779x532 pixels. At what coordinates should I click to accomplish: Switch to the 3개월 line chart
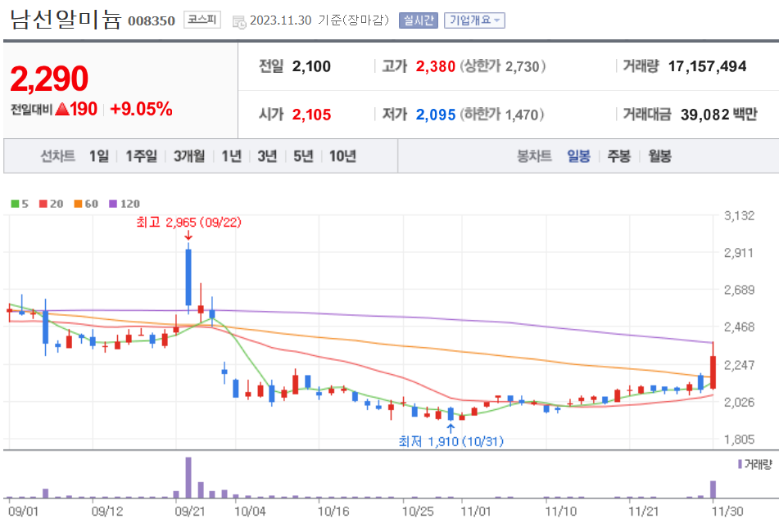(x=189, y=156)
